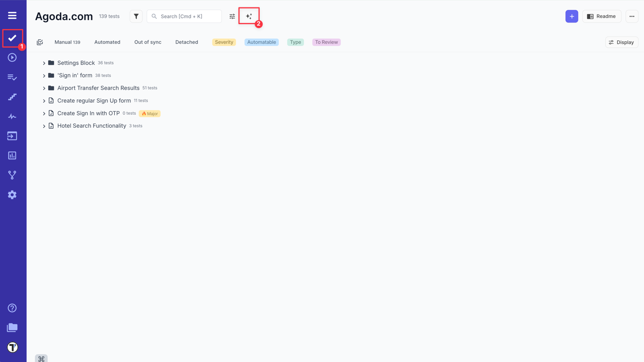Select the Settings Block suite name
Screen dimensions: 644x362
point(76,63)
